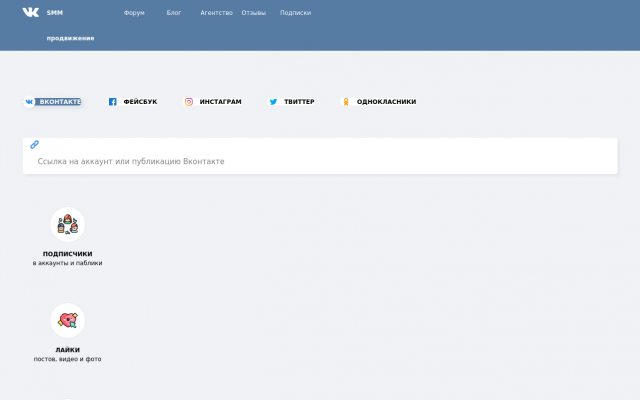The height and width of the screenshot is (400, 640).
Task: Switch to the ТВИТТЕР tab
Action: click(291, 102)
